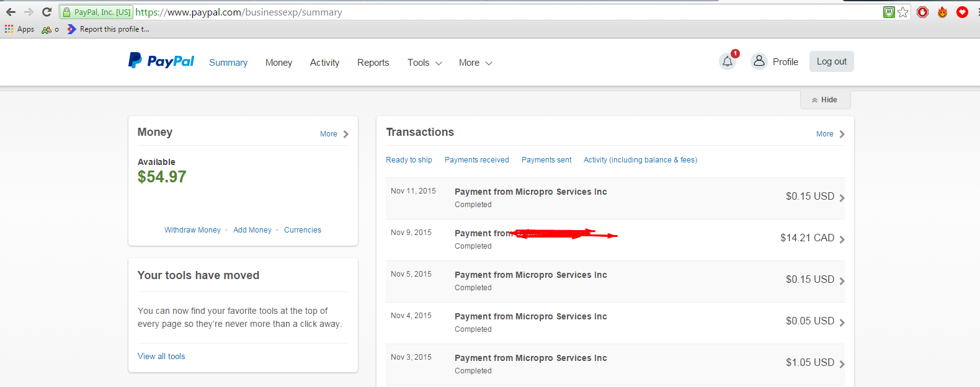Click the PayPal logo
980x387 pixels.
pyautogui.click(x=161, y=61)
